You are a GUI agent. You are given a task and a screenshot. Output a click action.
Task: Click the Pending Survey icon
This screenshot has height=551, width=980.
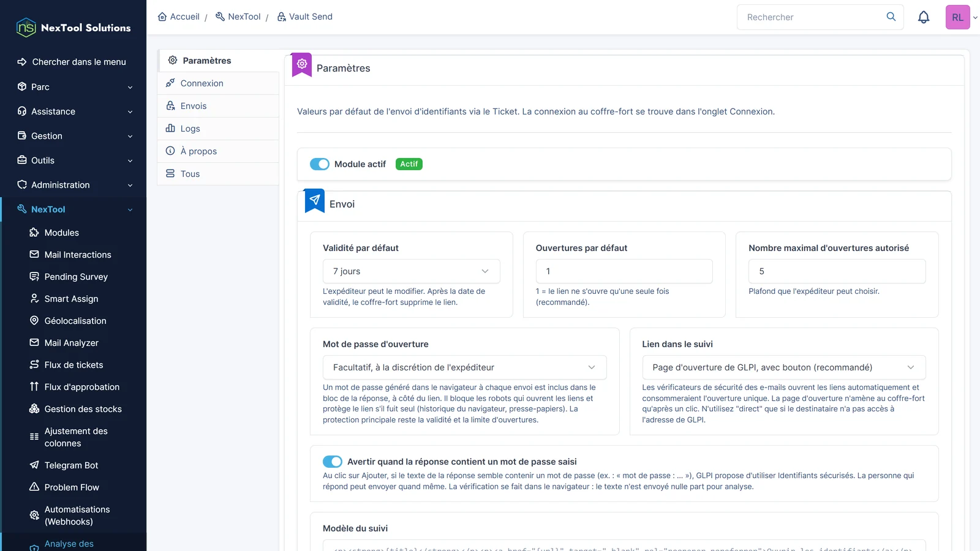pos(34,277)
